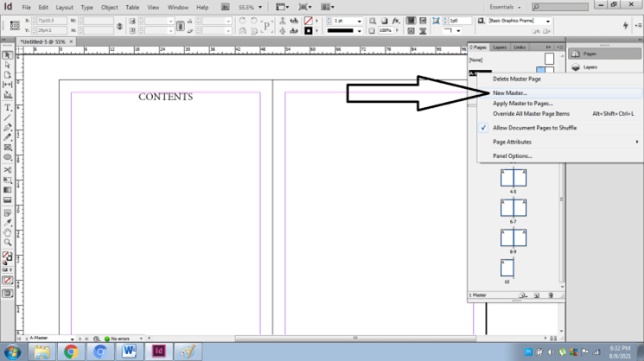Click fill and stroke swatch in toolbox
The height and width of the screenshot is (361, 644).
pyautogui.click(x=8, y=256)
